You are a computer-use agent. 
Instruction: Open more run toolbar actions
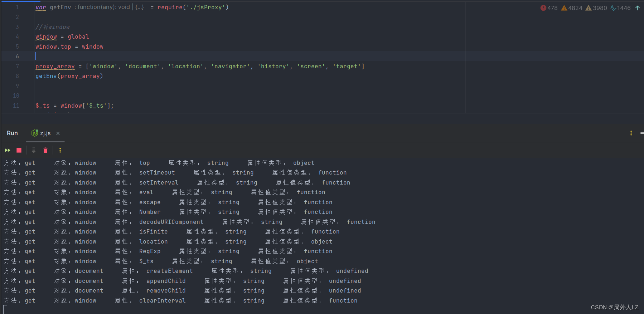pos(60,150)
